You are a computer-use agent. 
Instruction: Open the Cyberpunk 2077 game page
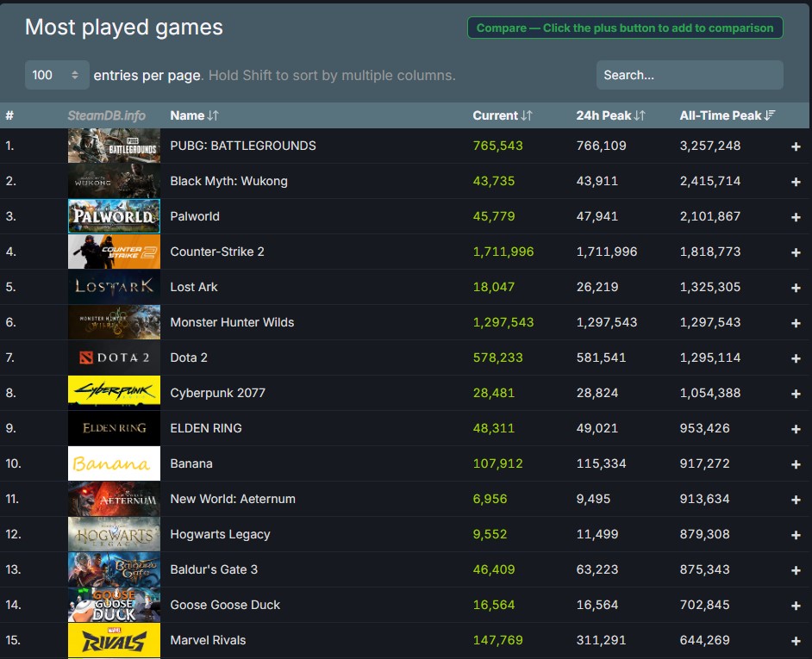(x=217, y=393)
